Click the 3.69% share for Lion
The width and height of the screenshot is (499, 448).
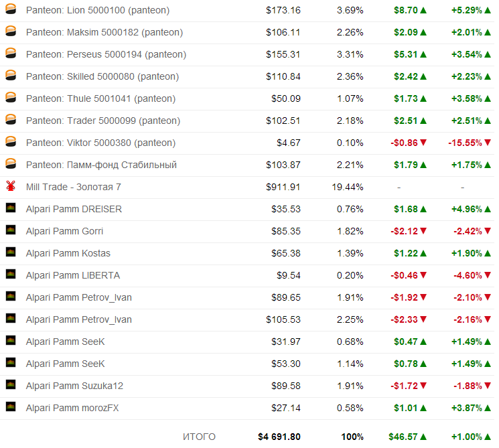(x=350, y=10)
